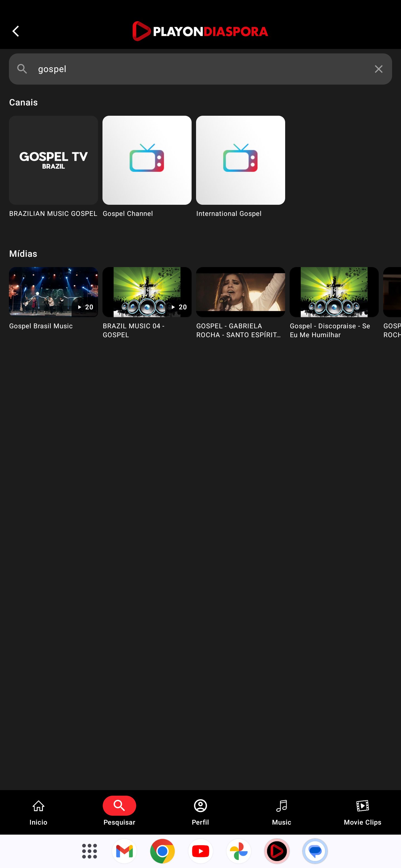This screenshot has width=401, height=868.
Task: Focus the search field containing 'gospel'
Action: pos(200,69)
